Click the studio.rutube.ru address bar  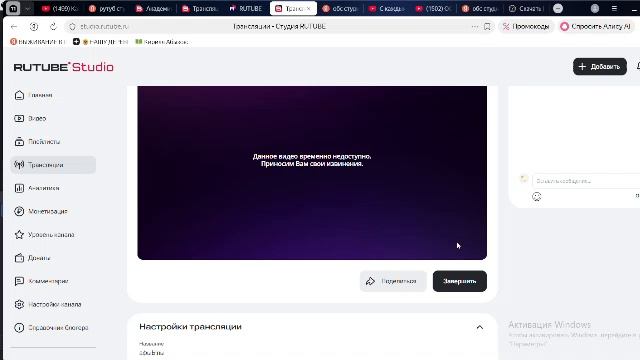pos(104,27)
